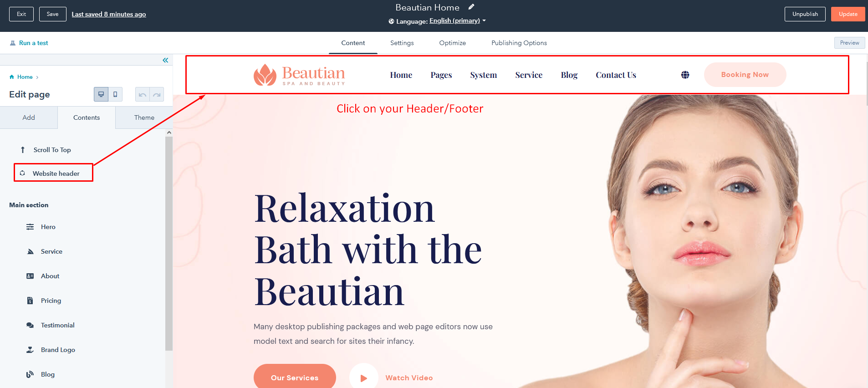Viewport: 868px width, 388px height.
Task: Collapse the sidebar with double-chevron icon
Action: (165, 60)
